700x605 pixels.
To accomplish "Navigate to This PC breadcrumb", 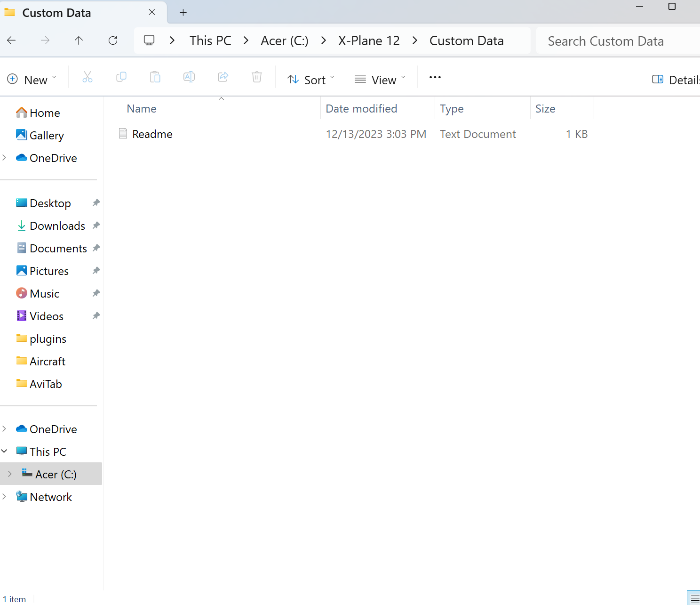I will click(210, 40).
